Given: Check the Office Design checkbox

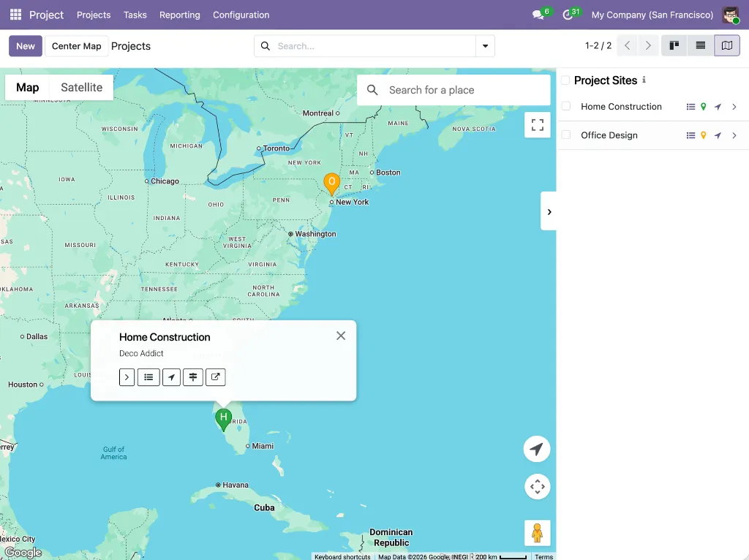Looking at the screenshot, I should click(566, 135).
